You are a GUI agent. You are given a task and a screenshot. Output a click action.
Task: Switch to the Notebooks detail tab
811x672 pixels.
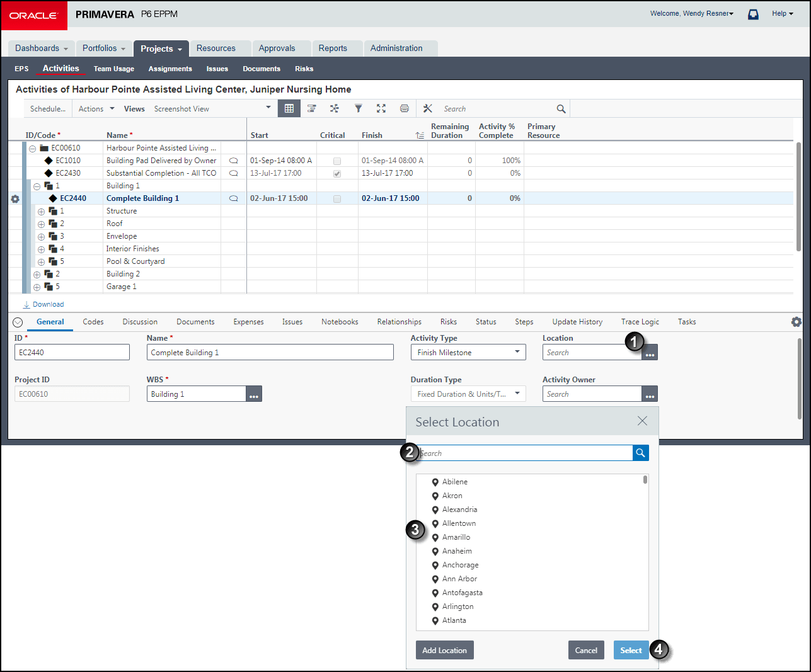pos(340,322)
